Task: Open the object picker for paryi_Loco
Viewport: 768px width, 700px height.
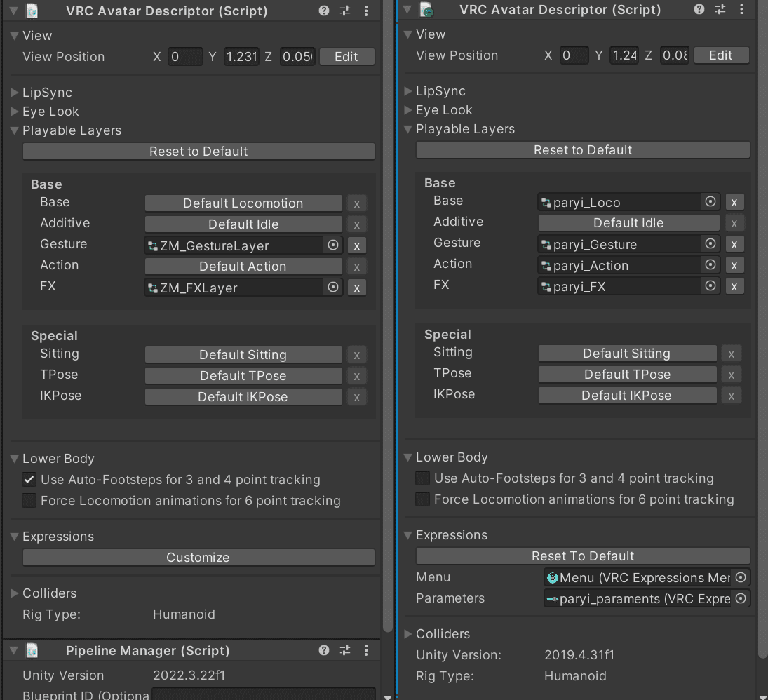Action: coord(709,202)
